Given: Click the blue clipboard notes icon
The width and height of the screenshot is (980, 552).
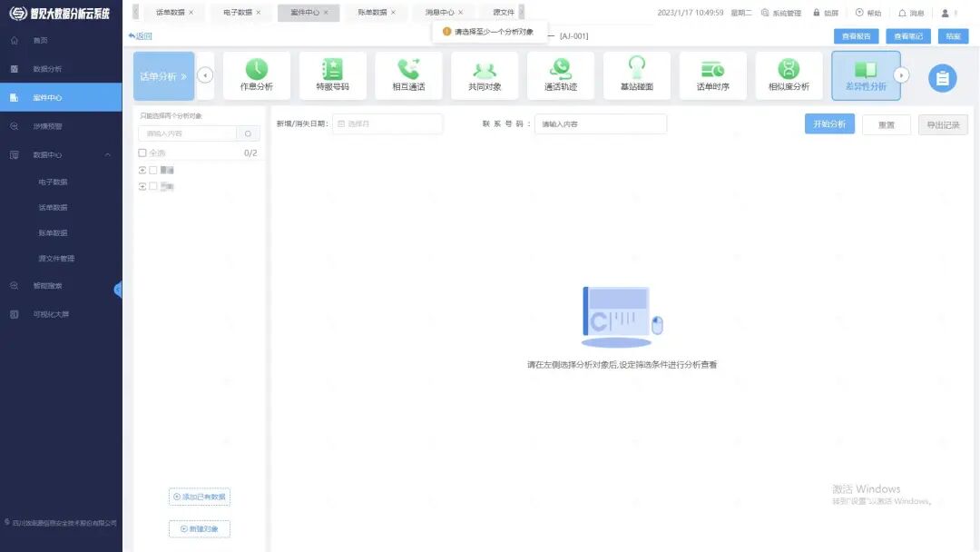Looking at the screenshot, I should [943, 78].
